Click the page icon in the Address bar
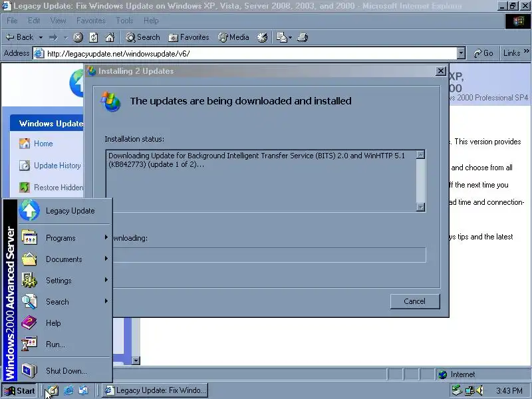This screenshot has height=399, width=532. [39, 53]
